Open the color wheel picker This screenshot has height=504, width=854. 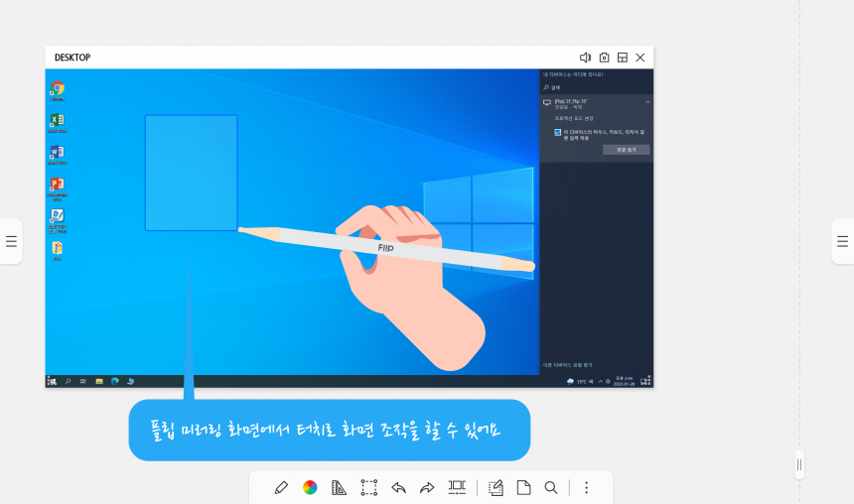(x=310, y=488)
